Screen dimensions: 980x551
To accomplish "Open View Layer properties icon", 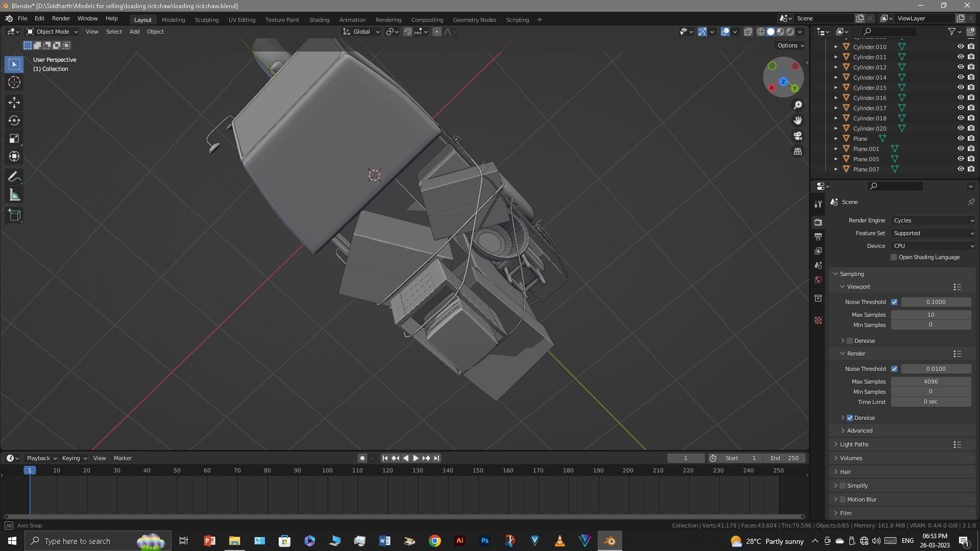I will (818, 251).
